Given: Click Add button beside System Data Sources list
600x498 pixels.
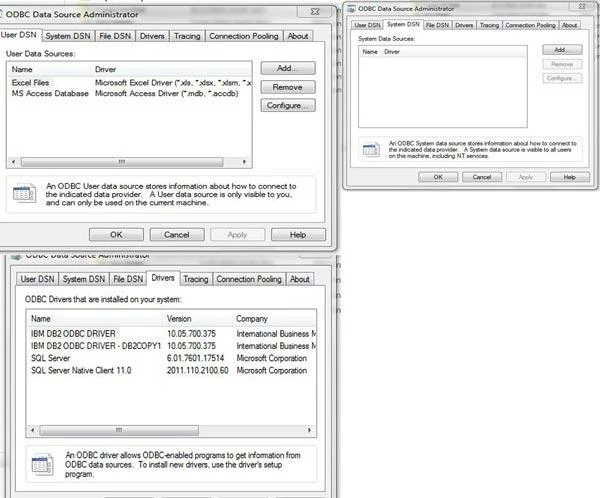Looking at the screenshot, I should [562, 50].
